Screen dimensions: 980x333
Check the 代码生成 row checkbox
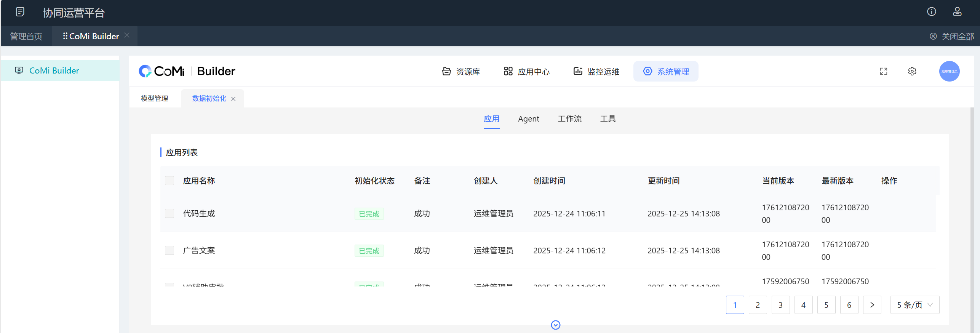tap(169, 213)
